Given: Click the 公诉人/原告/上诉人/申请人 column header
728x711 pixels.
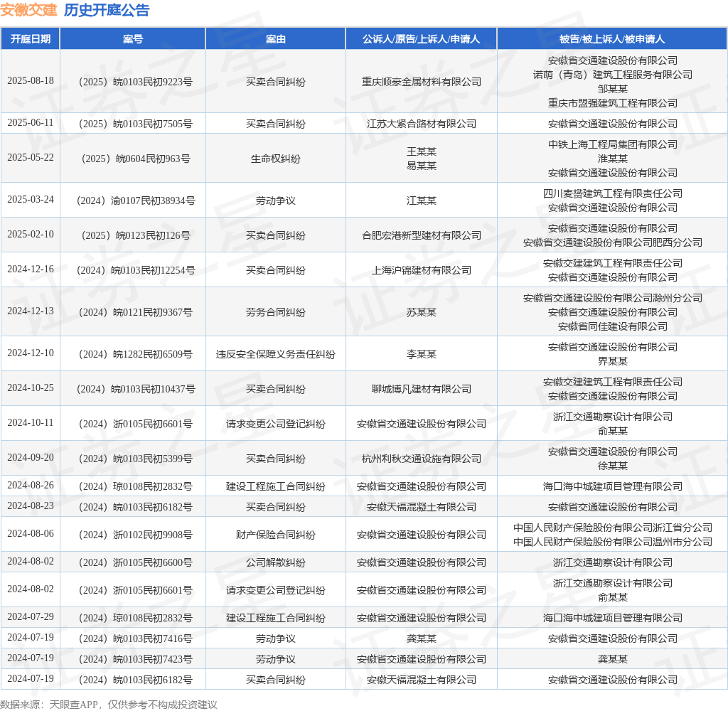Looking at the screenshot, I should [421, 39].
